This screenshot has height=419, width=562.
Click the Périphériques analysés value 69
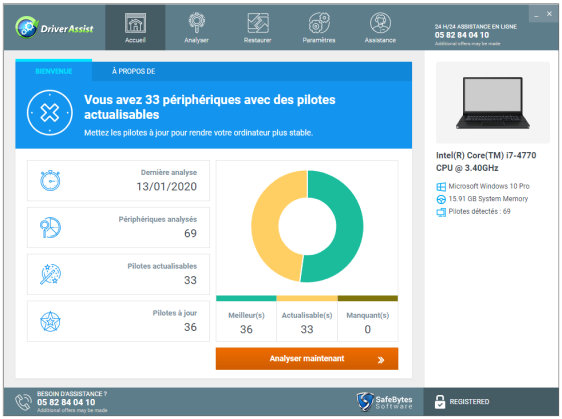(x=190, y=233)
